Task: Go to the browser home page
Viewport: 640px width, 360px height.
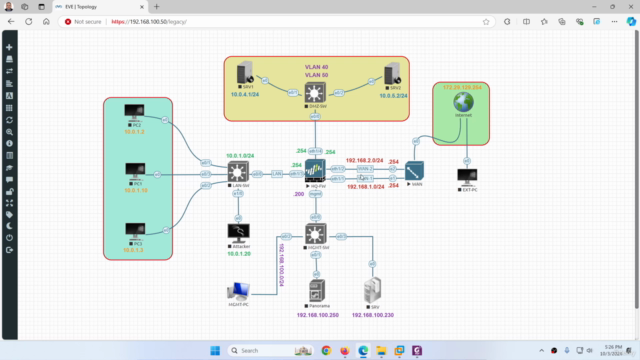Action: click(x=46, y=22)
